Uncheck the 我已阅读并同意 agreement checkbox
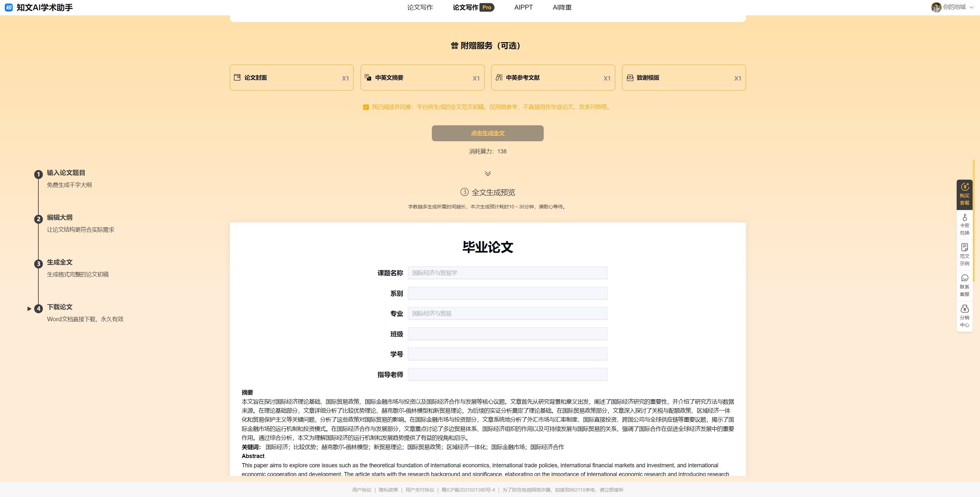 click(x=366, y=107)
